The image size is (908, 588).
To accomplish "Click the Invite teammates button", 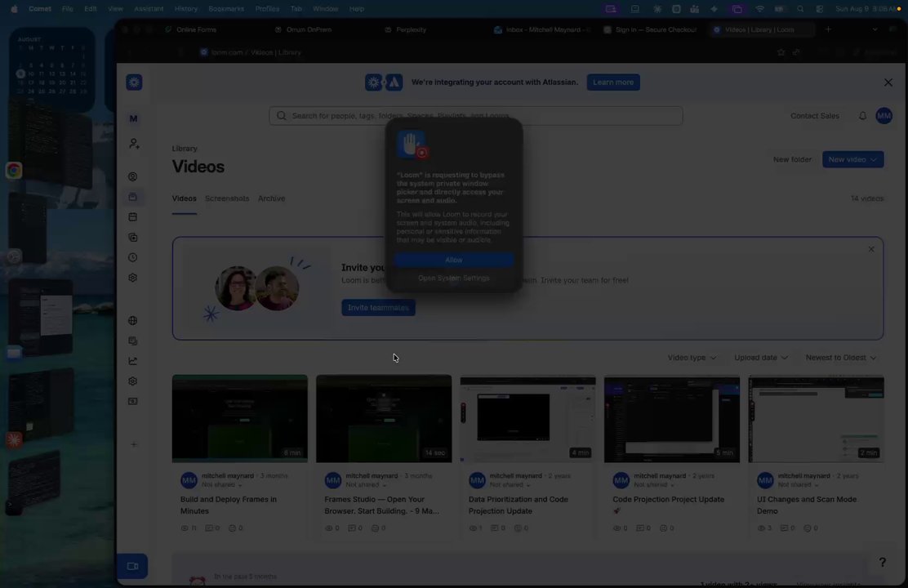I will pyautogui.click(x=378, y=308).
